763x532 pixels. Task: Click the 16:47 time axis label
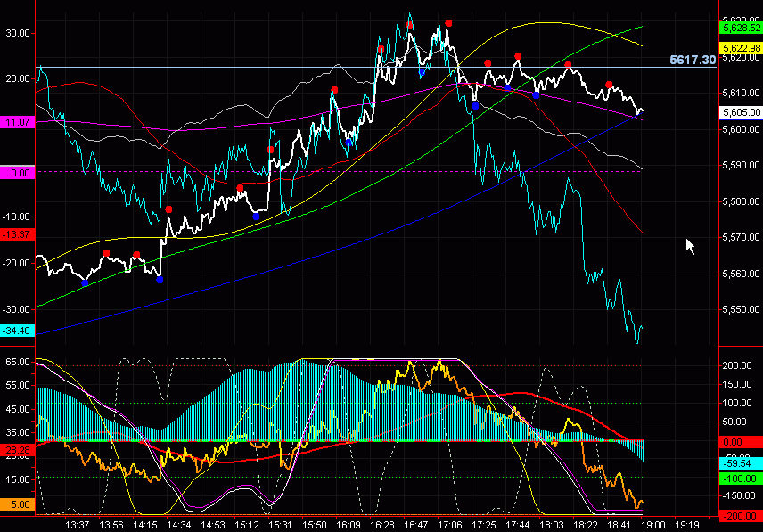click(x=416, y=525)
